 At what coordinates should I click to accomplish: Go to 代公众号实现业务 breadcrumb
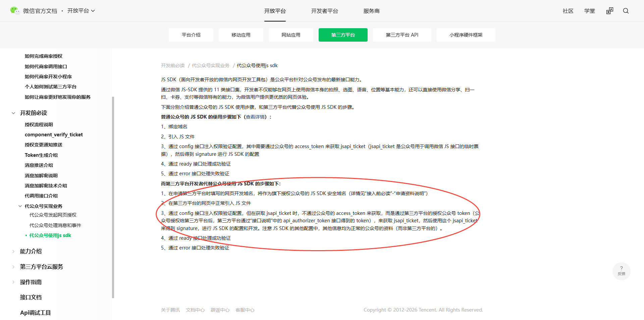tap(211, 65)
